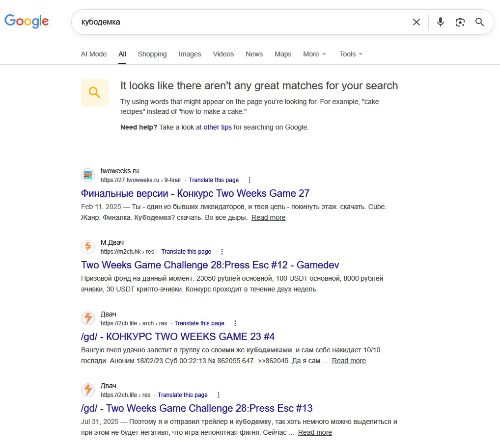Click twoweeks.ru site favicon
The height and width of the screenshot is (448, 500).
coord(88,175)
